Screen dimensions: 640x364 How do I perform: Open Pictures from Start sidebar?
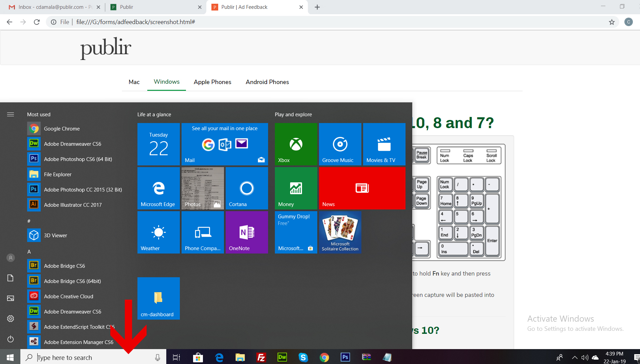tap(11, 298)
